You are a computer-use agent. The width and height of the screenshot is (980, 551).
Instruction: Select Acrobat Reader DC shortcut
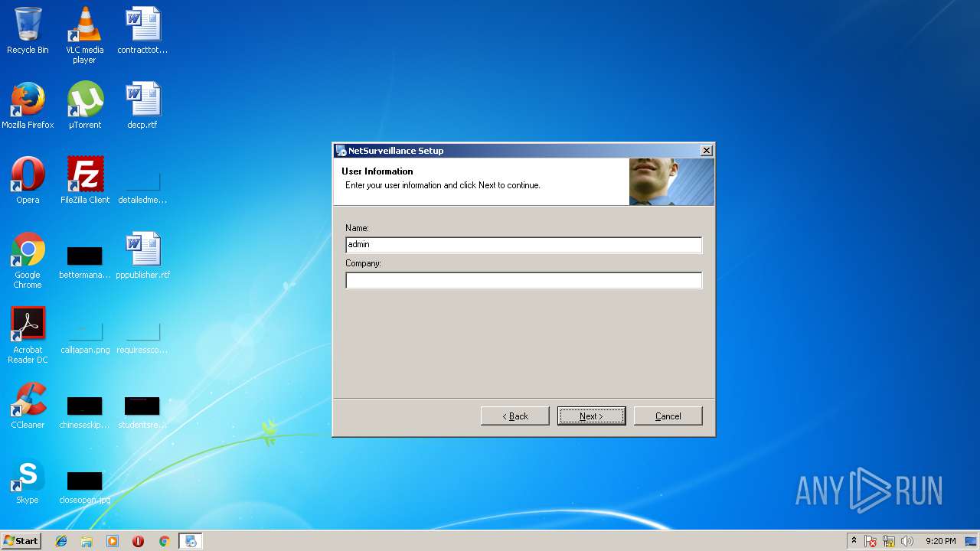[x=28, y=335]
